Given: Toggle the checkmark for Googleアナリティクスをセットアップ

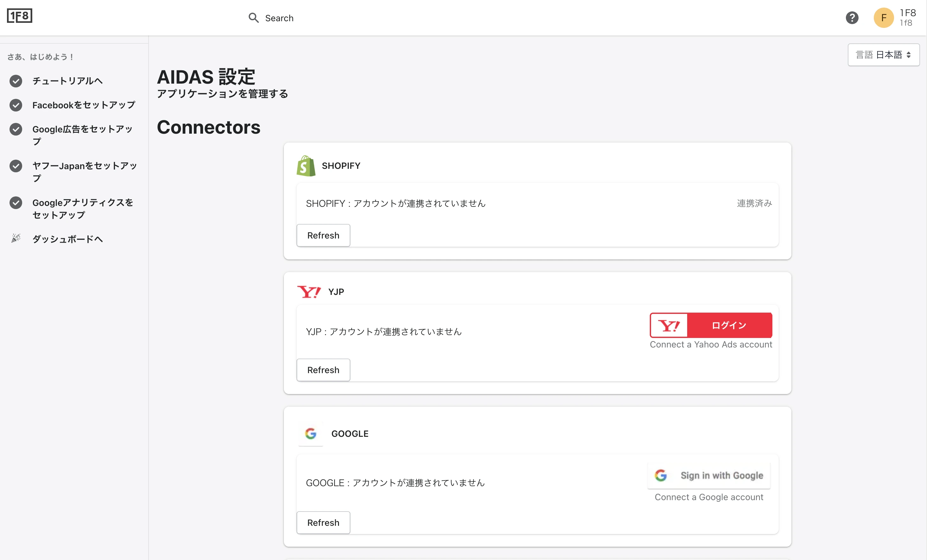Looking at the screenshot, I should click(16, 203).
